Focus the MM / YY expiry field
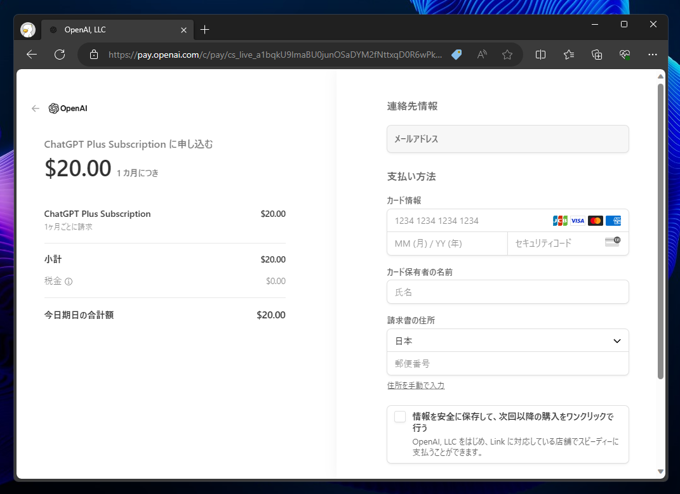 click(447, 243)
